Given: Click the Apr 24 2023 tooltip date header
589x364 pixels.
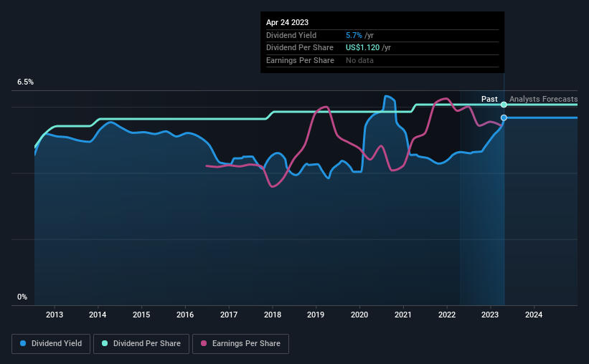Looking at the screenshot, I should coord(288,22).
